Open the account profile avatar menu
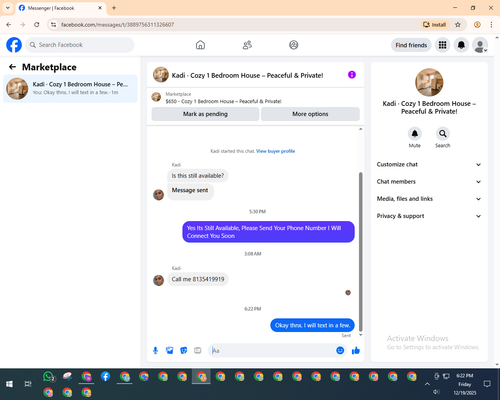Image resolution: width=500 pixels, height=400 pixels. coord(480,45)
